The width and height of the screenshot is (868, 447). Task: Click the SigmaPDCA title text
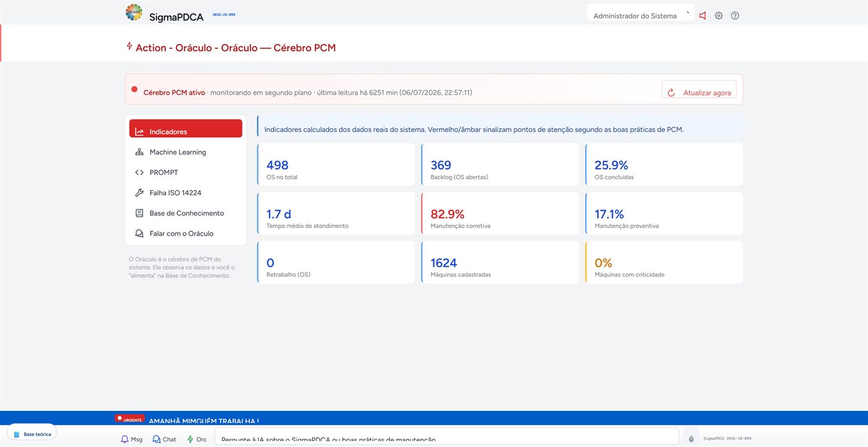[x=176, y=17]
